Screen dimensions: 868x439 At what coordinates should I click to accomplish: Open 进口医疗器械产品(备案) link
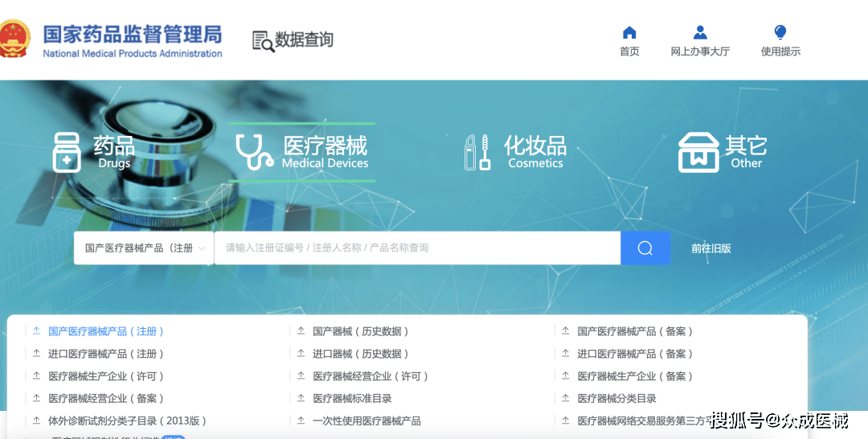[x=636, y=354]
